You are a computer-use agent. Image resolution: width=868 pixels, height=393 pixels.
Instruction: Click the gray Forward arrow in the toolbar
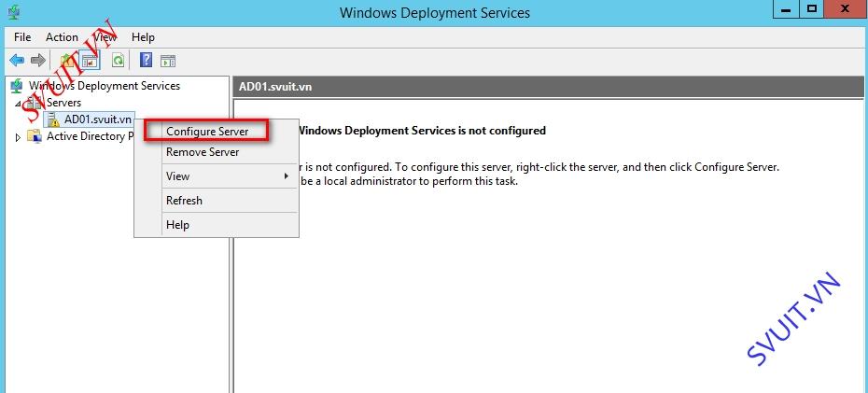pyautogui.click(x=37, y=61)
